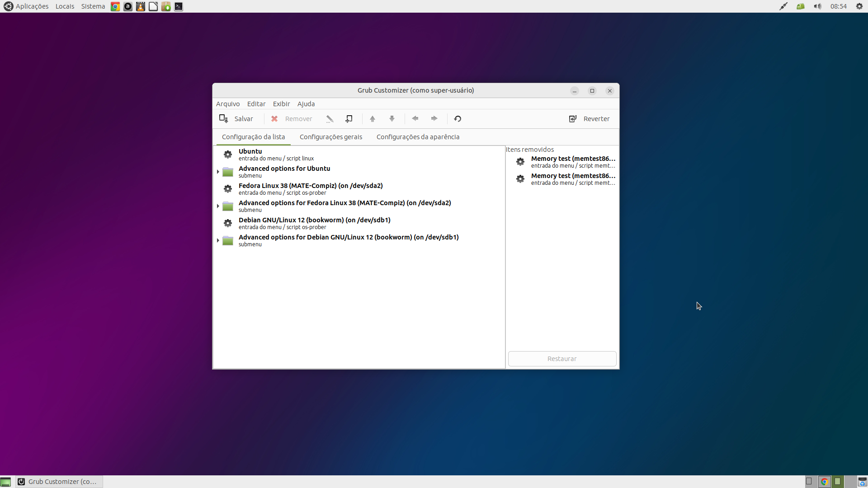
Task: Expand Advanced options for Debian GNU/Linux 12 submenu
Action: [x=218, y=240]
